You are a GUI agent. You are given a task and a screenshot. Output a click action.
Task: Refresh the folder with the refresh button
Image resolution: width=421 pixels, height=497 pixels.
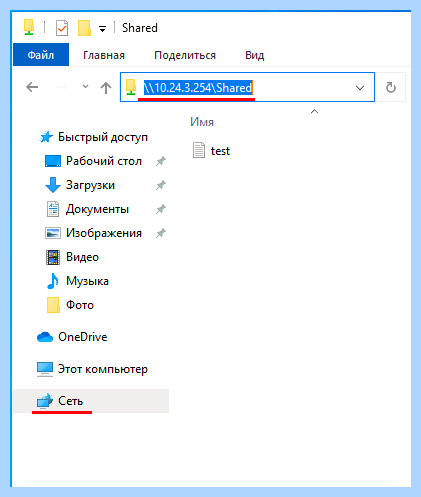click(391, 87)
